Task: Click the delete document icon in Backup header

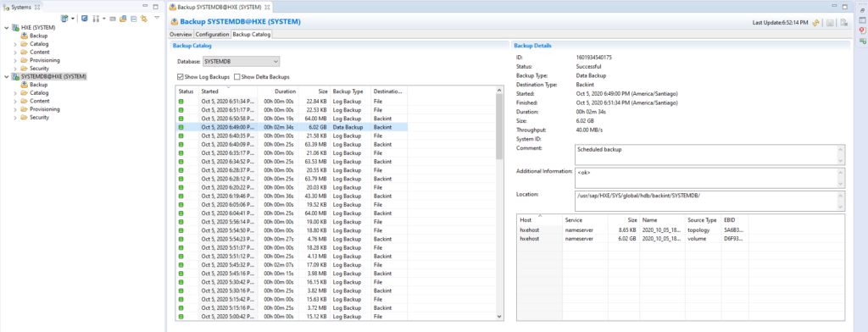Action: click(843, 23)
